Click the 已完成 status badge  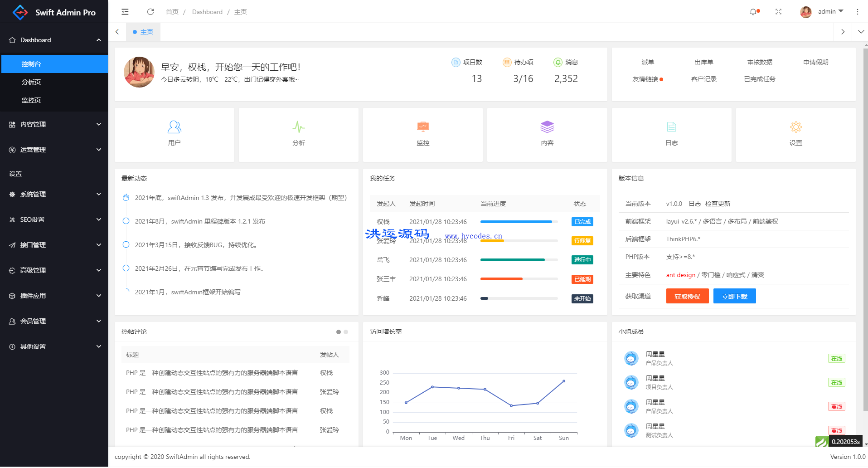point(582,222)
